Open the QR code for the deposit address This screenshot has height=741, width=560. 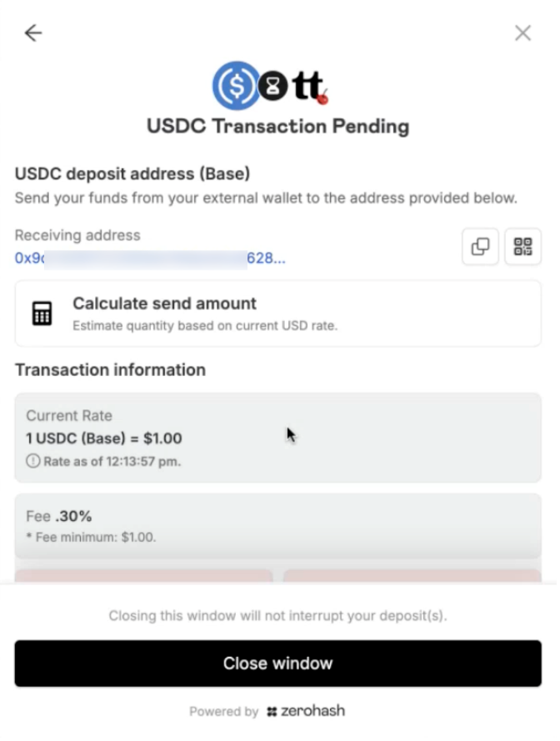[523, 247]
